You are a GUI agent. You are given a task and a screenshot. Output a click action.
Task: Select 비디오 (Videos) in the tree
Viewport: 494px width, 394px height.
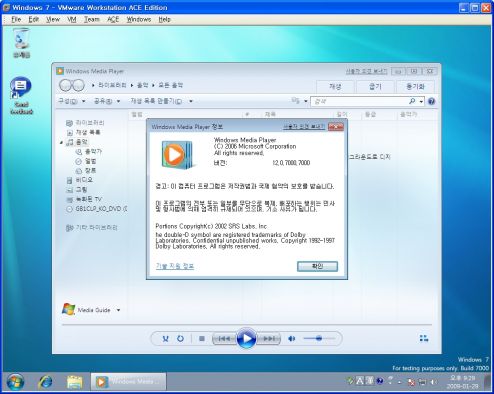coord(80,180)
